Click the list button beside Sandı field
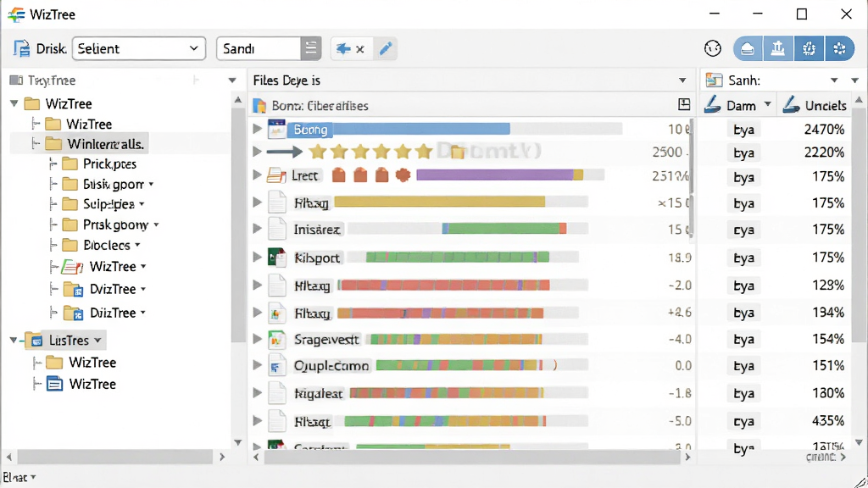Screen dimensions: 868x488 coord(310,48)
